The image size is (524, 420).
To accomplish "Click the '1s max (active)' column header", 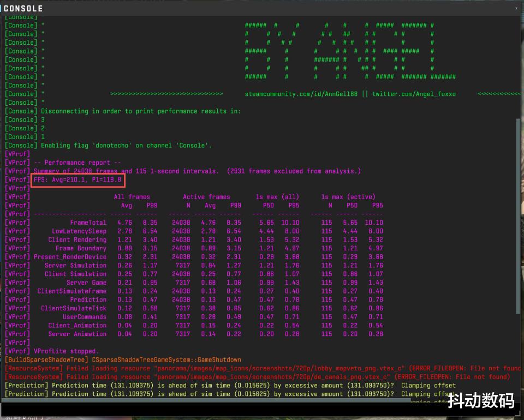I will pos(348,197).
